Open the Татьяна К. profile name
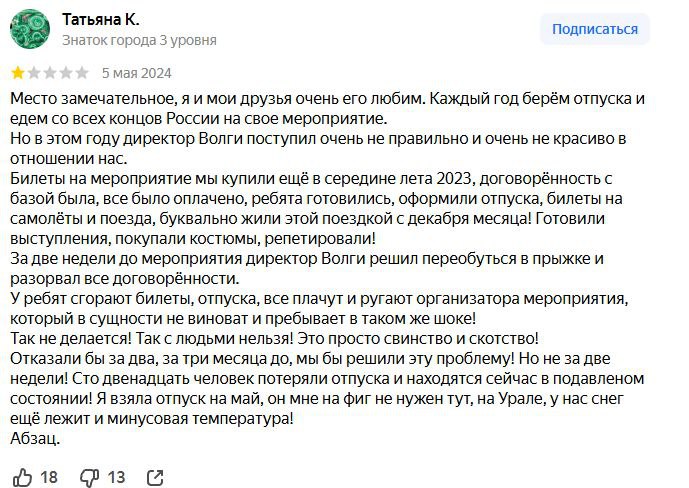The width and height of the screenshot is (689, 488). [101, 19]
